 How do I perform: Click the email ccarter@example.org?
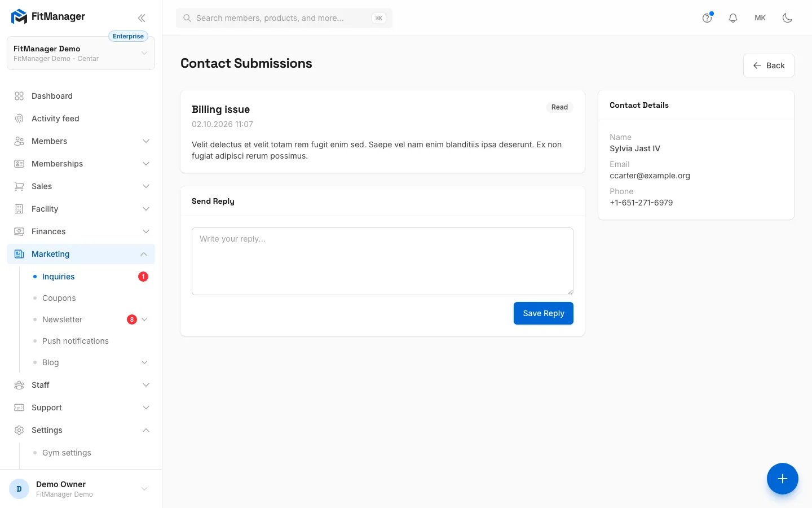650,176
